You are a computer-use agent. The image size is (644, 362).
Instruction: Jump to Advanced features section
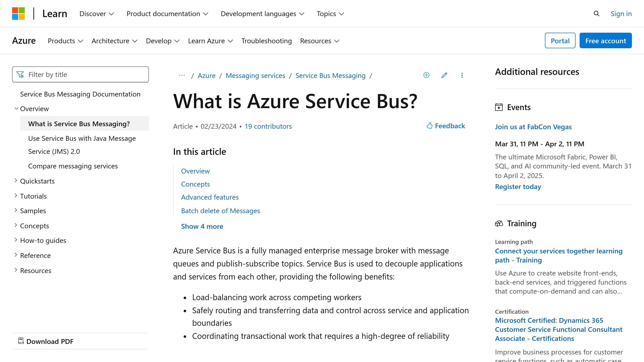tap(210, 197)
